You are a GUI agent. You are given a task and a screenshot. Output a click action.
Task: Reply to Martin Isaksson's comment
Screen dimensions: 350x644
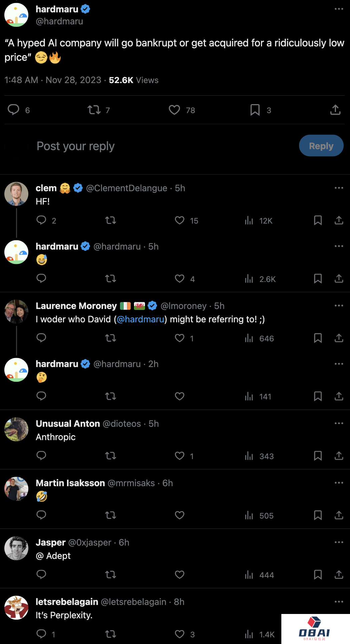coord(41,515)
